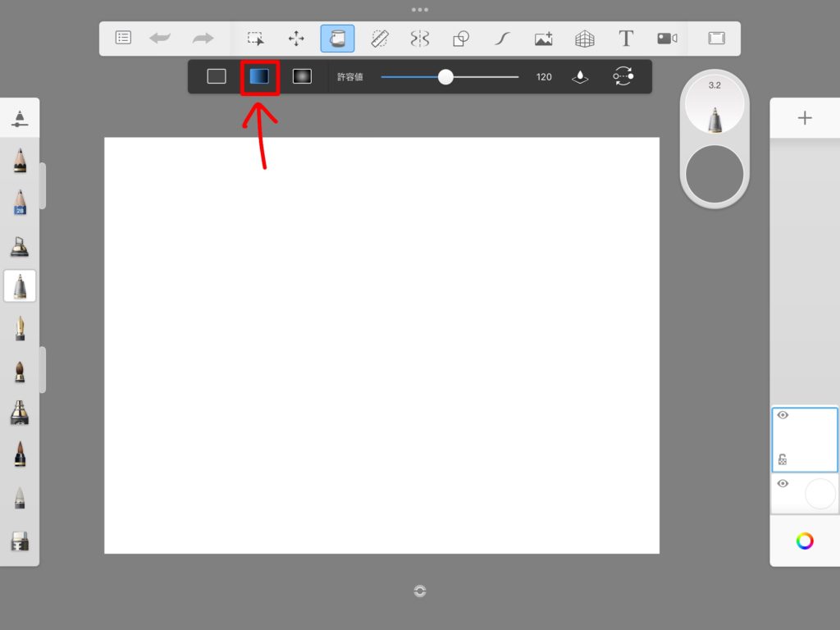840x630 pixels.
Task: Add a new layer with plus button
Action: pos(805,118)
